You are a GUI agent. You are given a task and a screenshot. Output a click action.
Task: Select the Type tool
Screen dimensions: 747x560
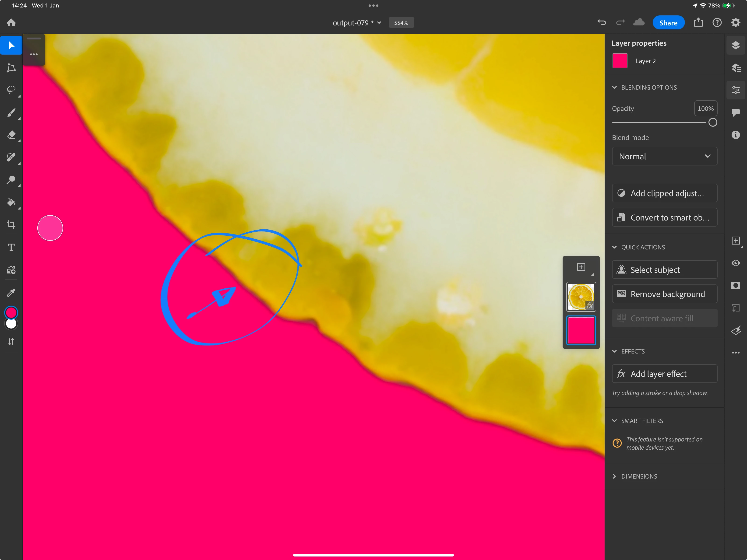click(11, 247)
